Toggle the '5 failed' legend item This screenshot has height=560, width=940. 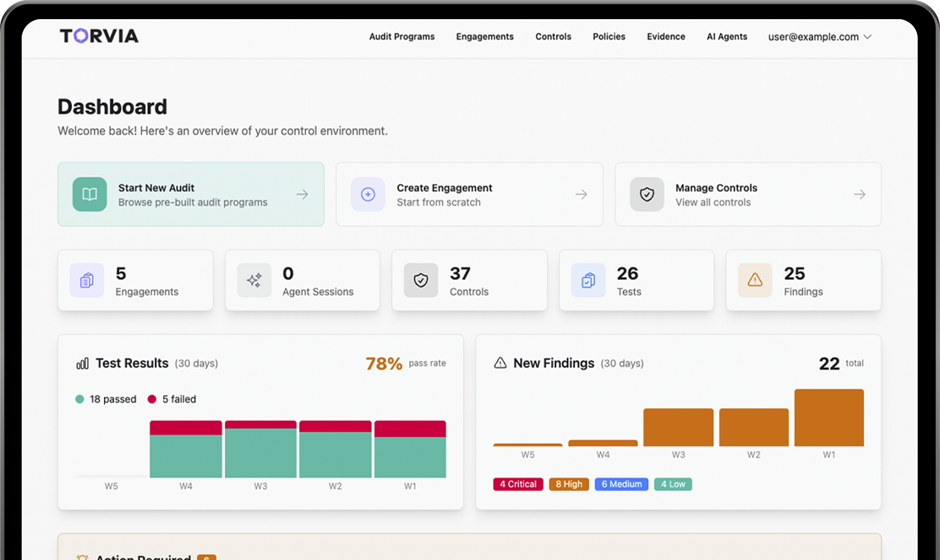[172, 399]
